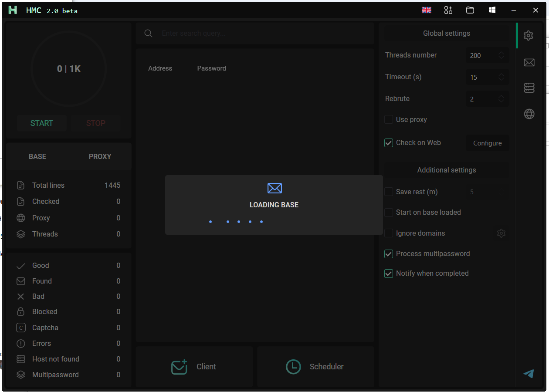Click the START button
This screenshot has width=549, height=392.
click(42, 123)
